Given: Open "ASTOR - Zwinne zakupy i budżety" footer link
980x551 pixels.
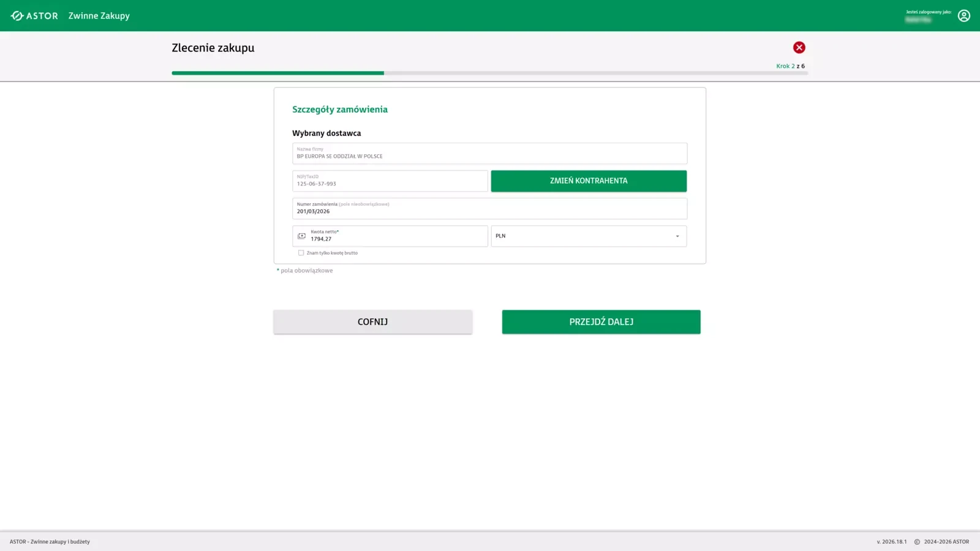Looking at the screenshot, I should pos(50,541).
